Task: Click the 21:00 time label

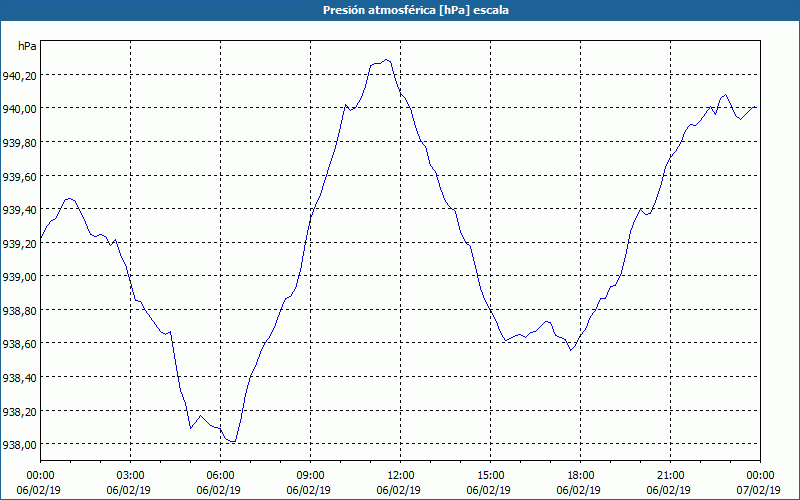Action: [x=670, y=476]
